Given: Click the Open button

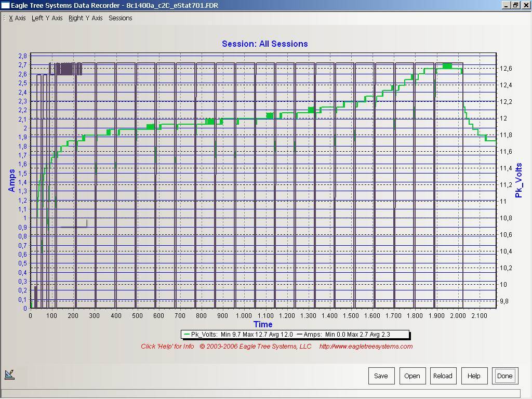Looking at the screenshot, I should (412, 376).
